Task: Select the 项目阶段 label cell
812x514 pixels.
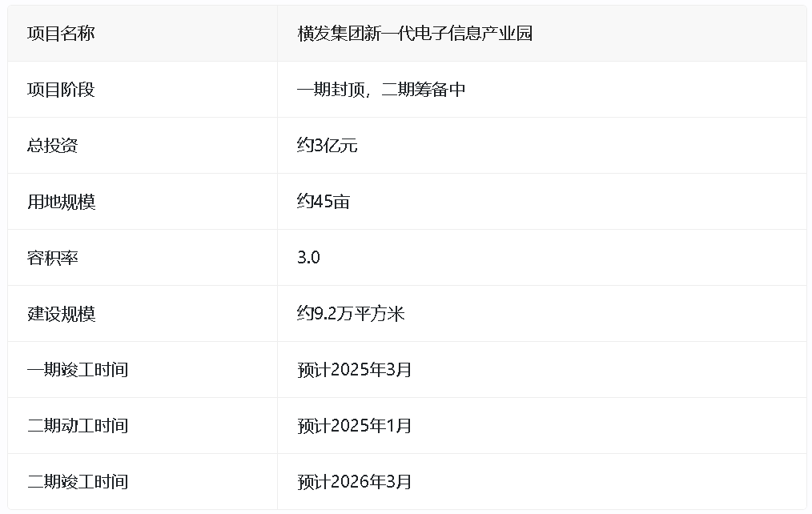Action: [61, 90]
